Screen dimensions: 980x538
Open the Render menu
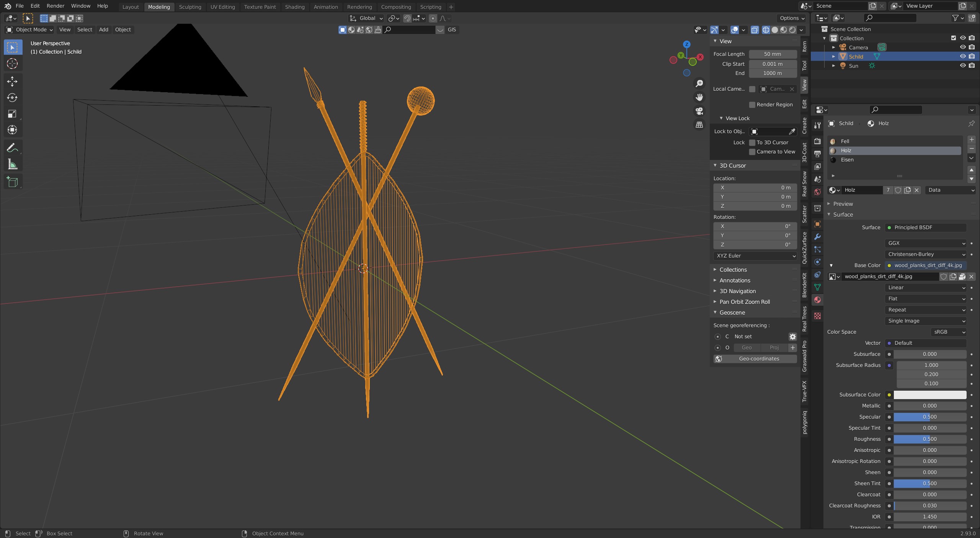tap(55, 6)
